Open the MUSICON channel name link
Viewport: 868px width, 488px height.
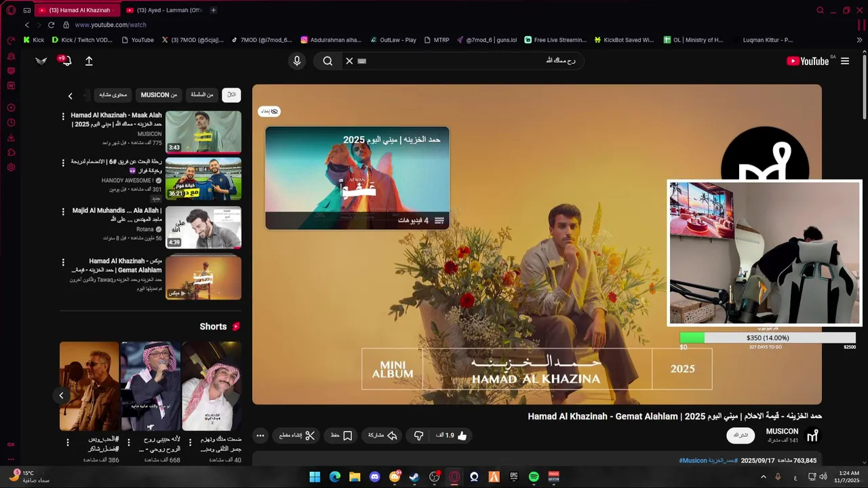point(782,431)
